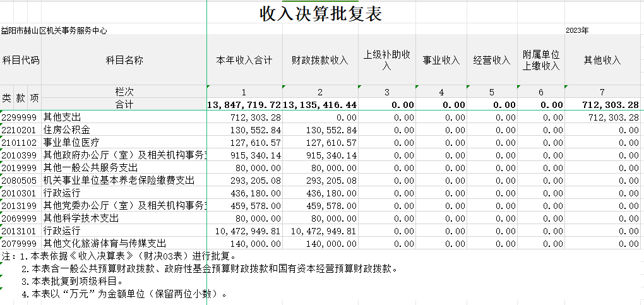Select the 附属单位上缴收入 header cell
This screenshot has width=644, height=305.
point(541,61)
